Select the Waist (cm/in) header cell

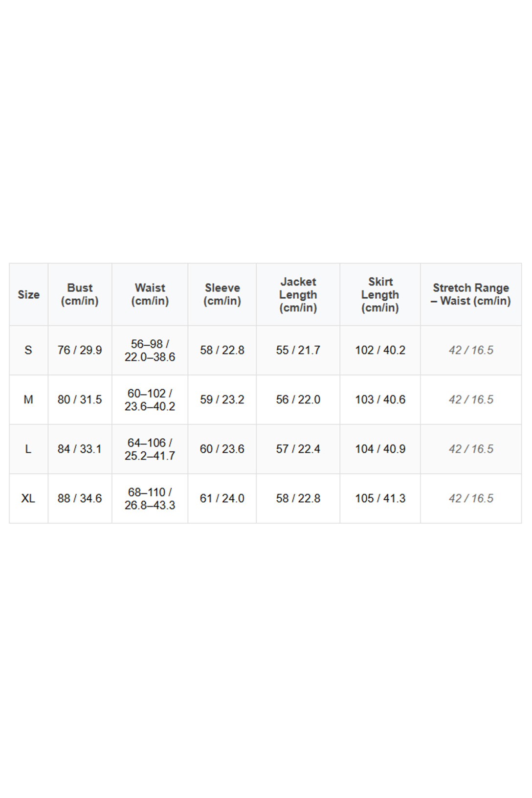pos(150,294)
